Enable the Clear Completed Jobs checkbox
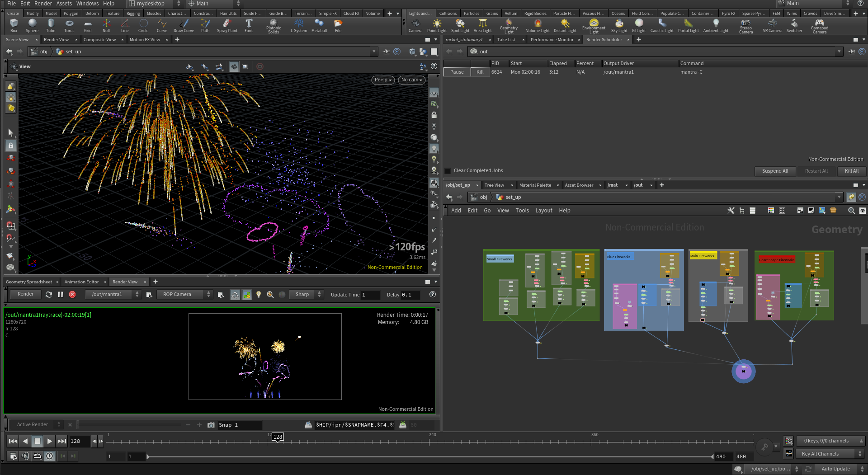868x475 pixels. [448, 171]
